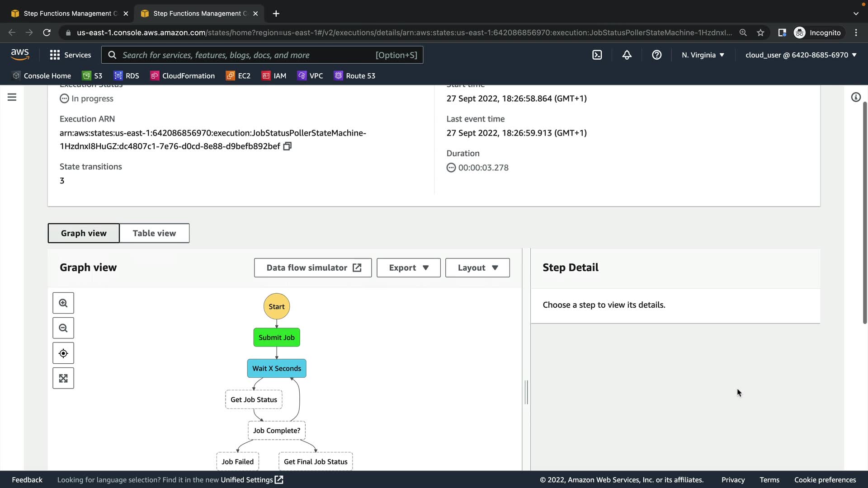Open the AWS CloudShell icon
Image resolution: width=868 pixels, height=488 pixels.
pos(597,55)
